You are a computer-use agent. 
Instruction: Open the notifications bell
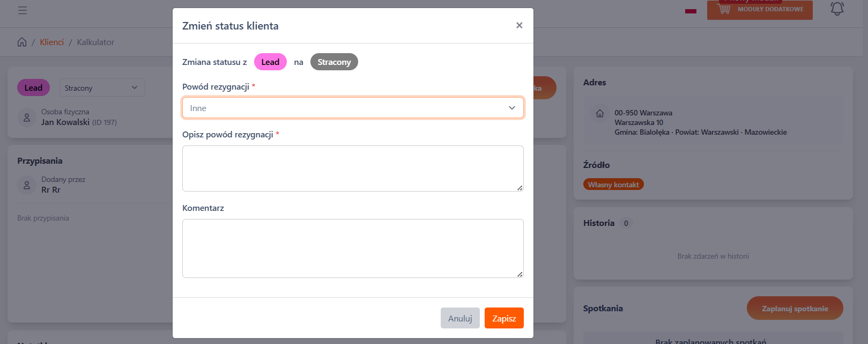coord(837,9)
